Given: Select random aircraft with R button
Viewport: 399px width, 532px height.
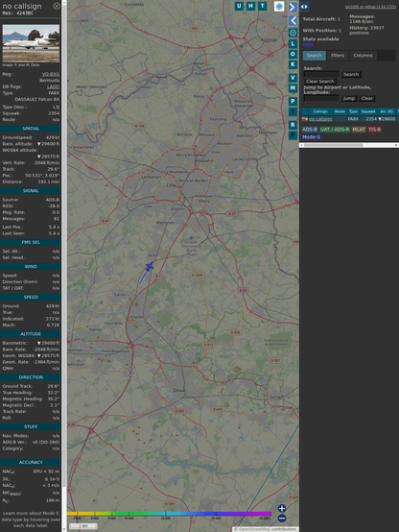Looking at the screenshot, I should [293, 125].
